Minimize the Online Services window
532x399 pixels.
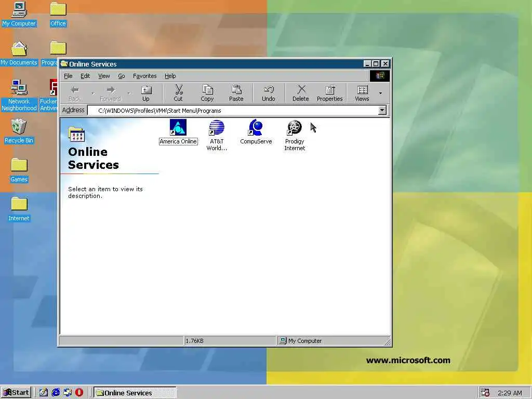pyautogui.click(x=367, y=64)
